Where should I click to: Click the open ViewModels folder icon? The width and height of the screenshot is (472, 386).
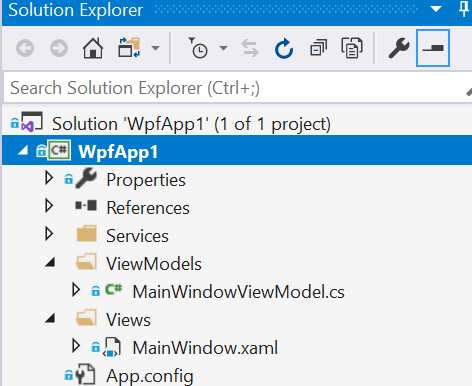[86, 261]
